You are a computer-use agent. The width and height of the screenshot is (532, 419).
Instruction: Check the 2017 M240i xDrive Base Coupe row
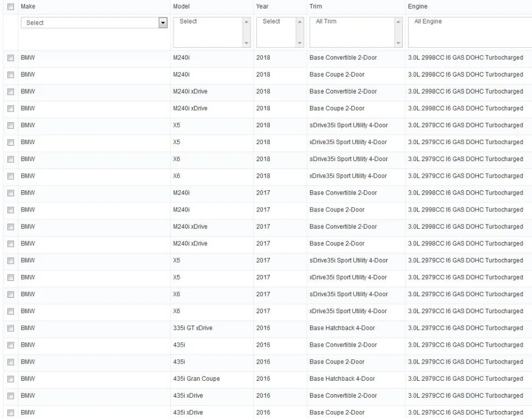pyautogui.click(x=11, y=244)
